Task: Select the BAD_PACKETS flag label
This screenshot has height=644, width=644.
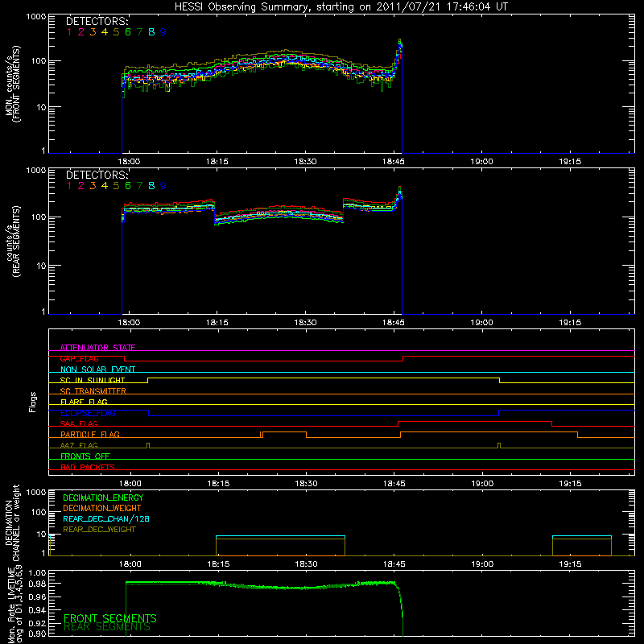Action: pos(88,467)
